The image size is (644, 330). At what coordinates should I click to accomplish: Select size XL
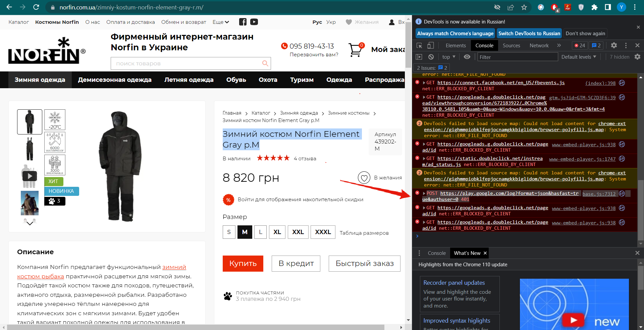point(277,232)
